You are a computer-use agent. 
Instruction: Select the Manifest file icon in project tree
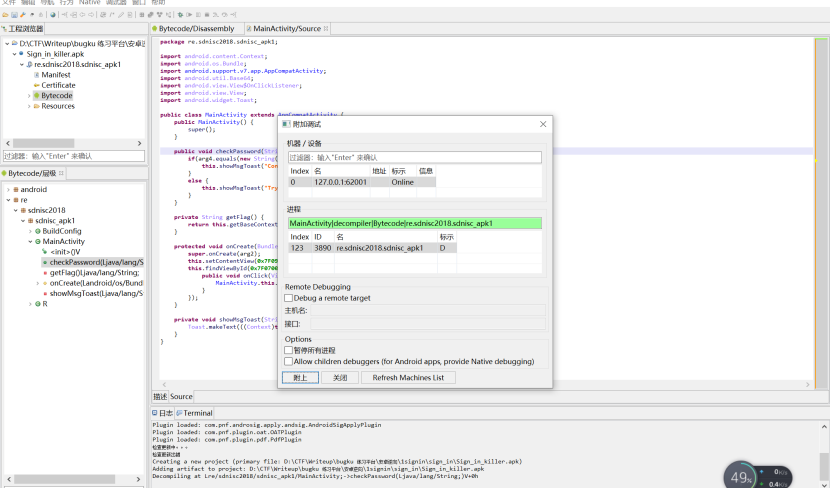point(37,75)
